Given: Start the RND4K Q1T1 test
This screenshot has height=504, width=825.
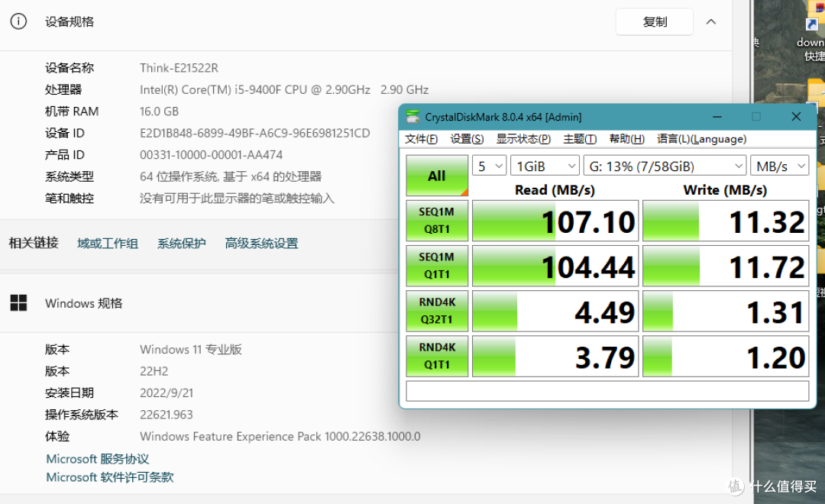Looking at the screenshot, I should [x=437, y=356].
